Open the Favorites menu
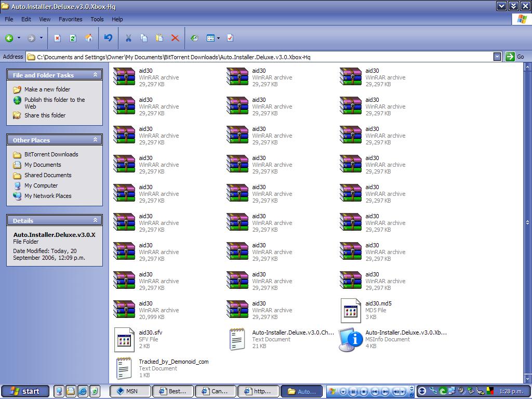 (x=70, y=19)
